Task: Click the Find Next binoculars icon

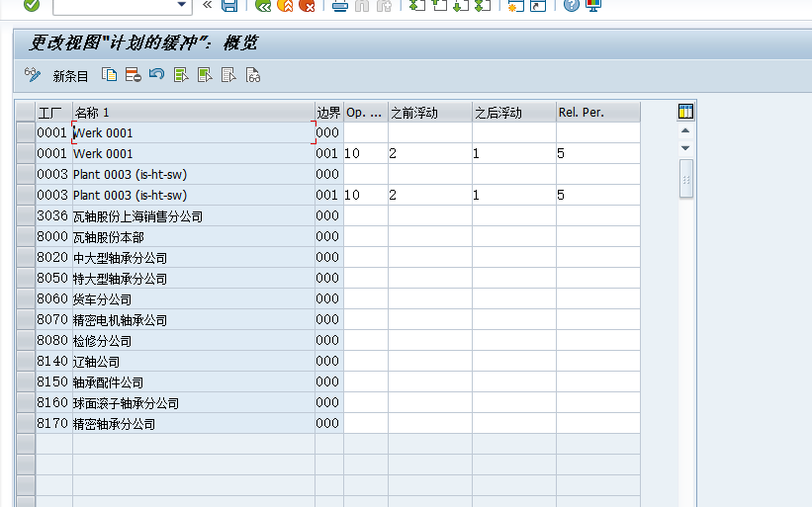Action: coord(384,5)
